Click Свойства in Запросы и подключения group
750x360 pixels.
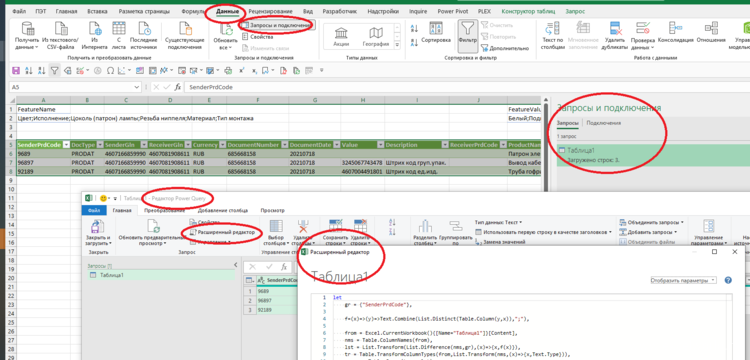(257, 36)
